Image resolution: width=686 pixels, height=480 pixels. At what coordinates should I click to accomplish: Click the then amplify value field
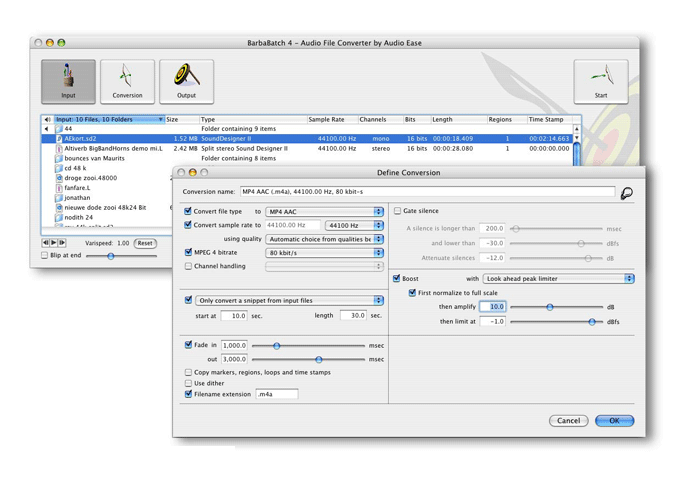(x=493, y=307)
